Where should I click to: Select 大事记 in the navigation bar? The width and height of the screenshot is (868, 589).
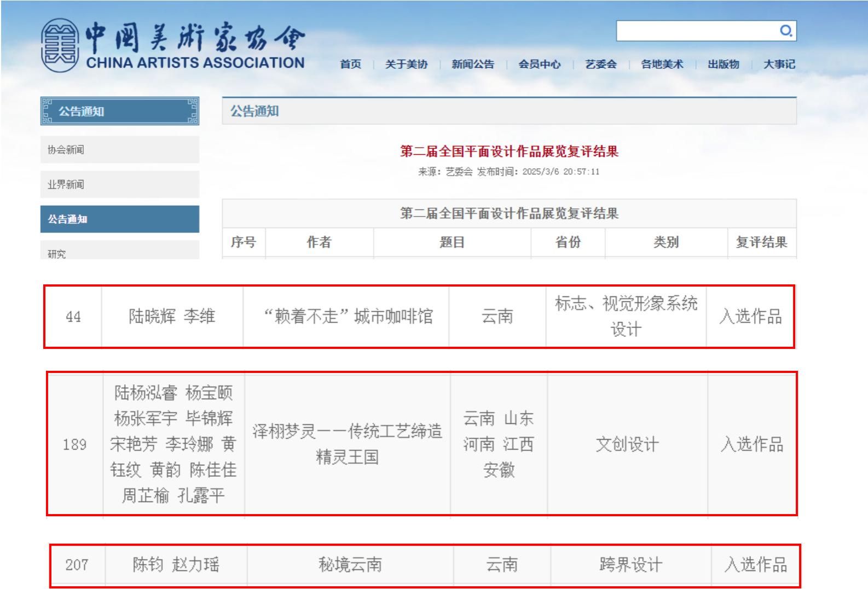[779, 65]
